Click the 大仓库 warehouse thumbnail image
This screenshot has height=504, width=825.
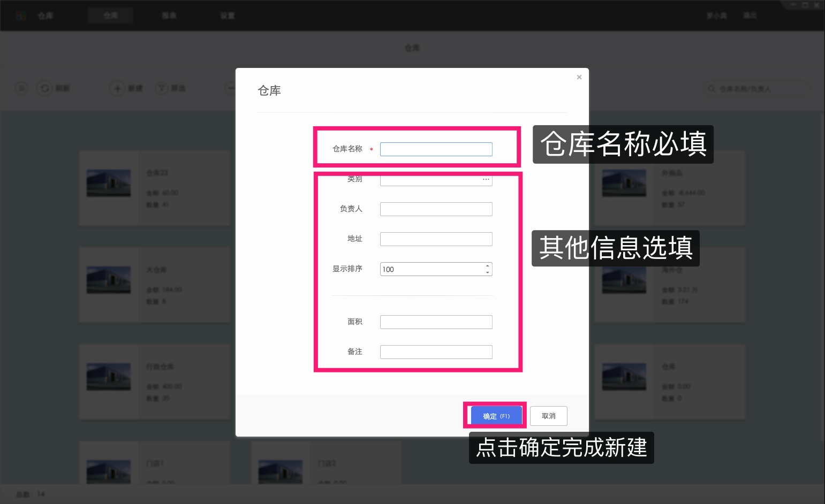[108, 279]
